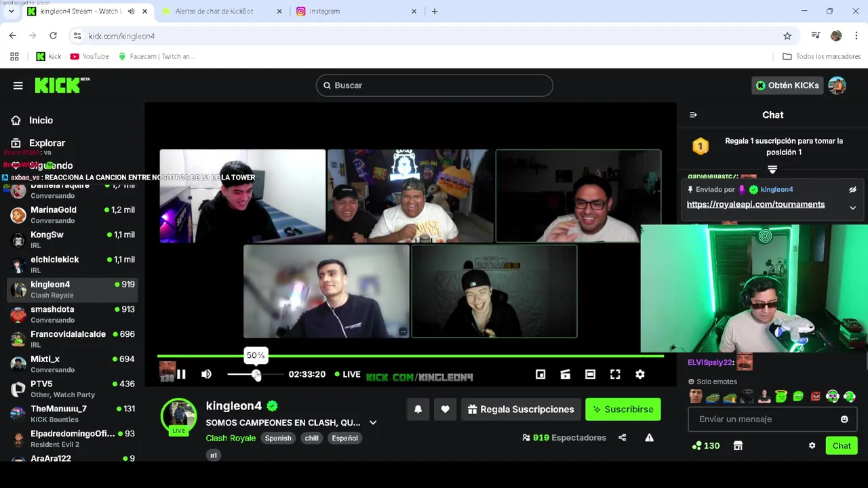Hide the pinned message eye icon
This screenshot has width=868, height=488.
pos(852,190)
